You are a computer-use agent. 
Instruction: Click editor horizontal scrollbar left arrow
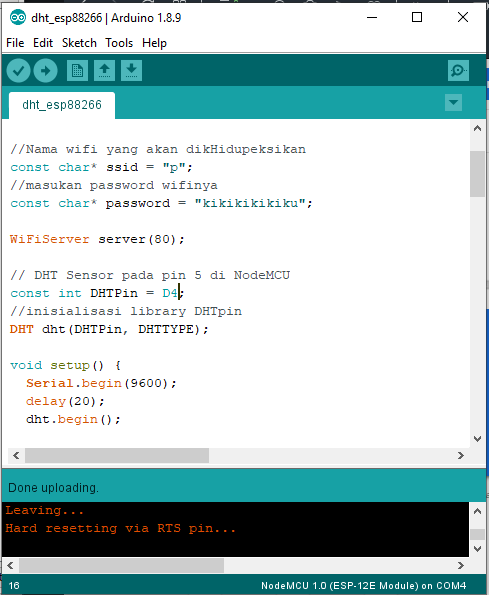(16, 455)
